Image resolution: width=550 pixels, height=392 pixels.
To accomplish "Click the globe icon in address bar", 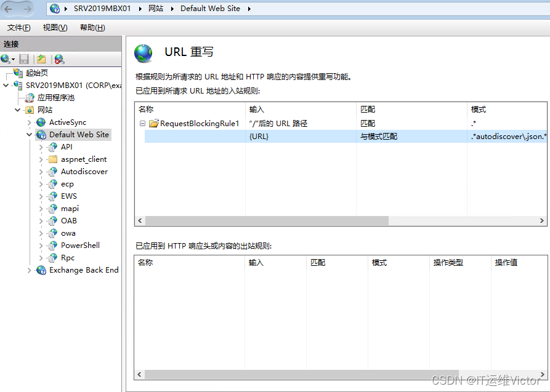I will (54, 9).
